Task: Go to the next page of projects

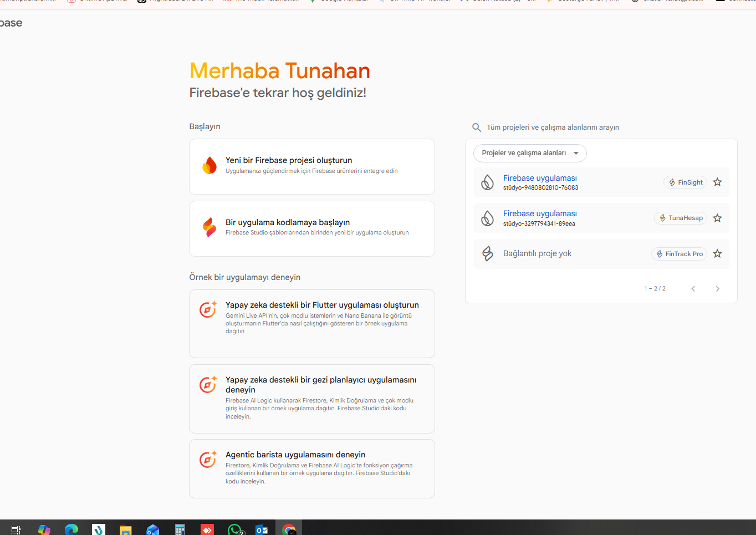Action: 717,289
